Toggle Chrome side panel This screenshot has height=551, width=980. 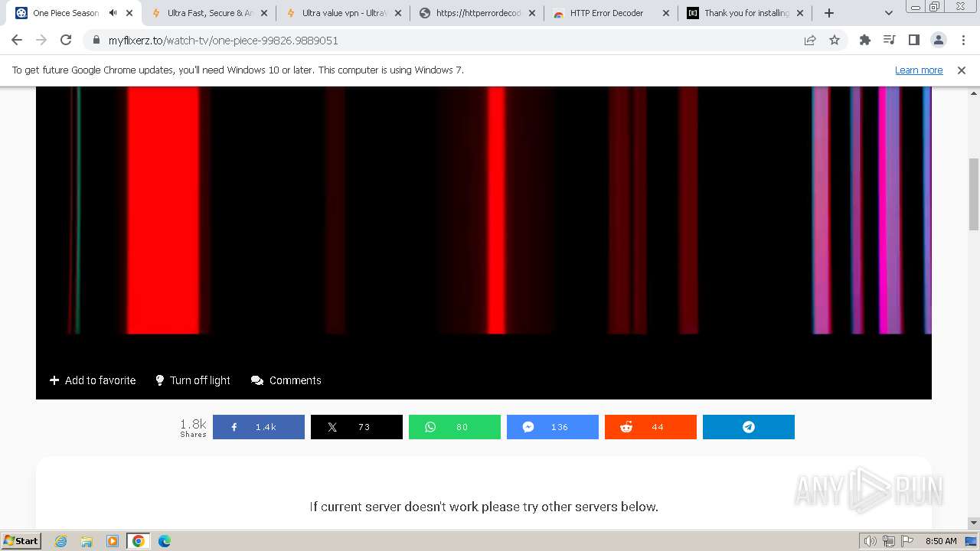pos(913,41)
